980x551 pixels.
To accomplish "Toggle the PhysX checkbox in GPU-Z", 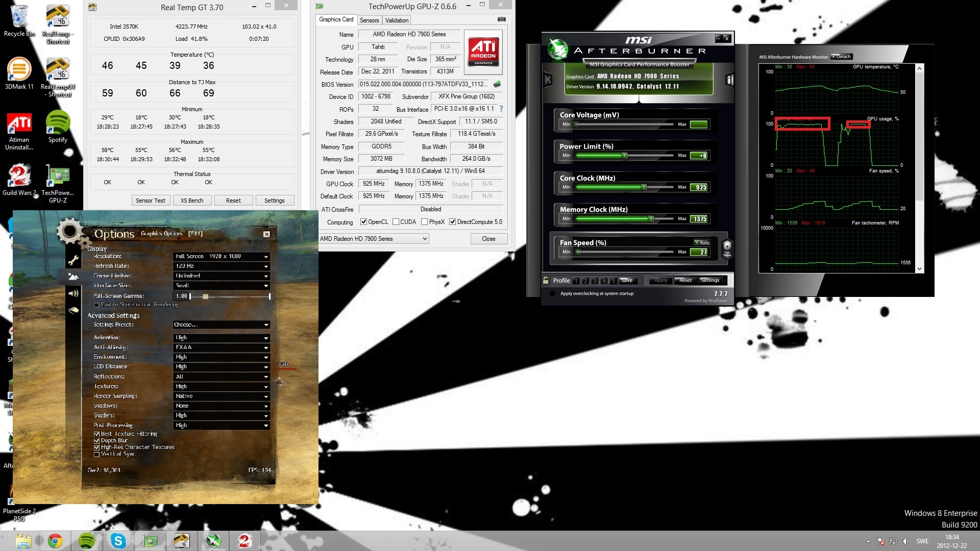I will [424, 222].
